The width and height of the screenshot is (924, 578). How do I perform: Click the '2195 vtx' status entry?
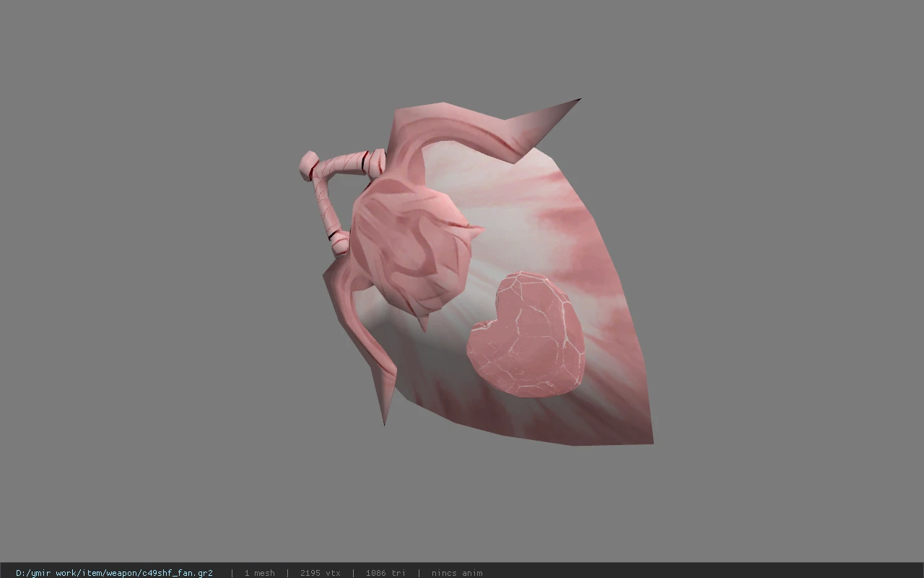320,572
